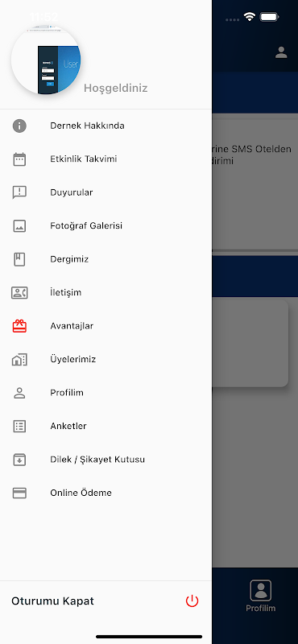This screenshot has height=644, width=298.
Task: Click the building icon beside Üyelerimiz
Action: (x=19, y=359)
